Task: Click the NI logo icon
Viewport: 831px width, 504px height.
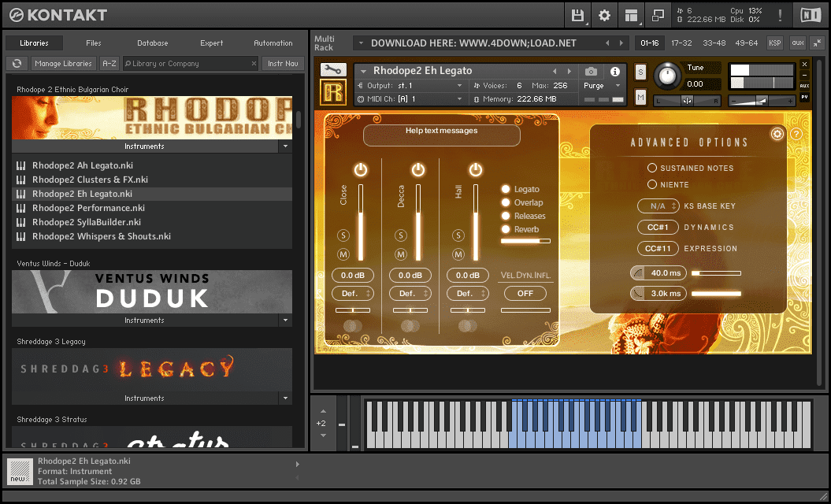Action: (x=811, y=16)
